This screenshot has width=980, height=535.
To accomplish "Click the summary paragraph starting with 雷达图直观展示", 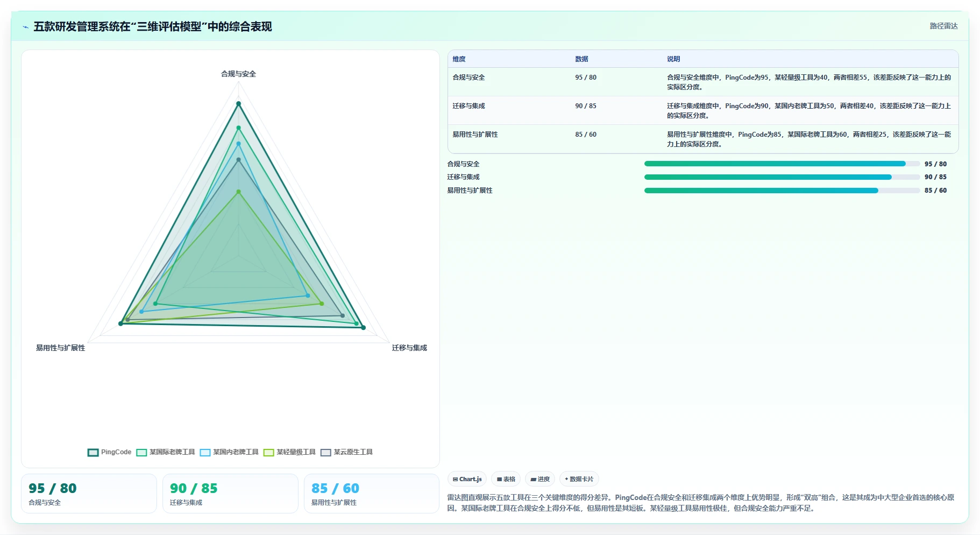I will [x=701, y=503].
